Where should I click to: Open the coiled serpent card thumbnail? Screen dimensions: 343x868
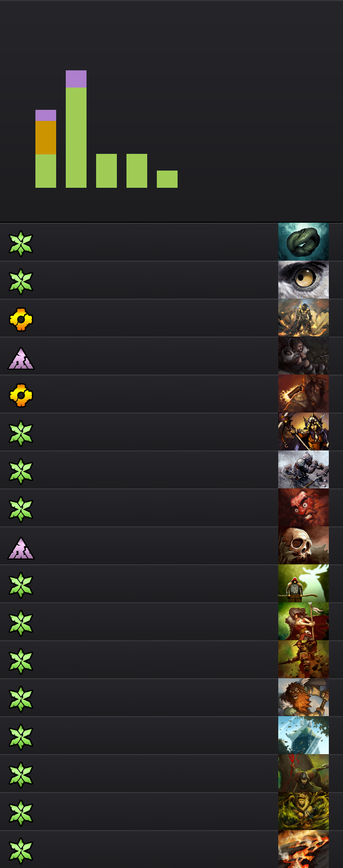(x=304, y=242)
